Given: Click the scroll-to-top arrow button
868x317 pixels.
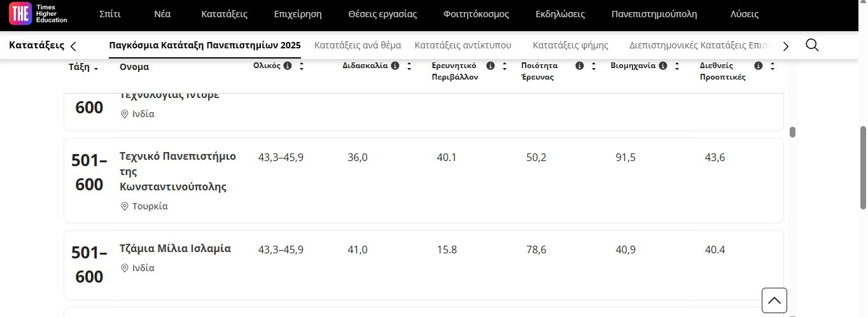Looking at the screenshot, I should pos(774,300).
